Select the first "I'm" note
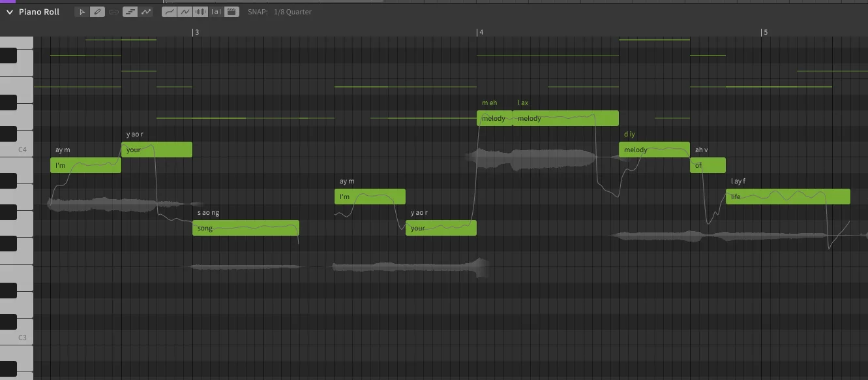The image size is (868, 380). (x=85, y=165)
